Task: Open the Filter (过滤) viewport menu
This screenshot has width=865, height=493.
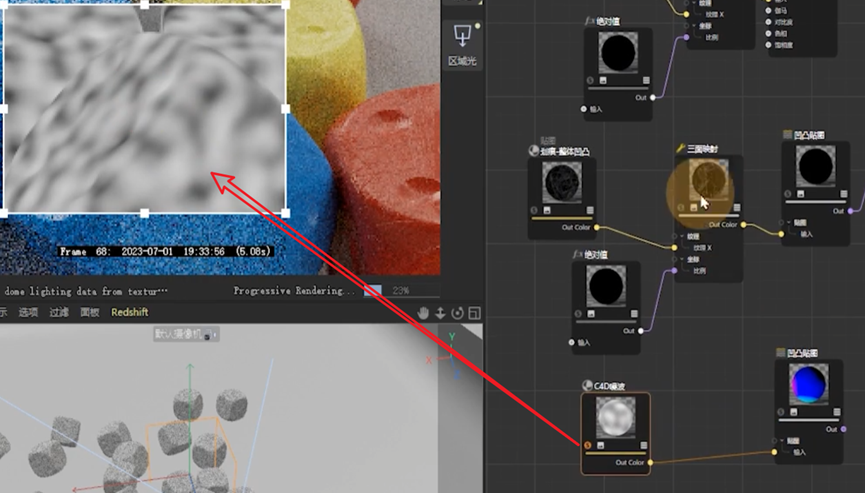Action: 59,313
